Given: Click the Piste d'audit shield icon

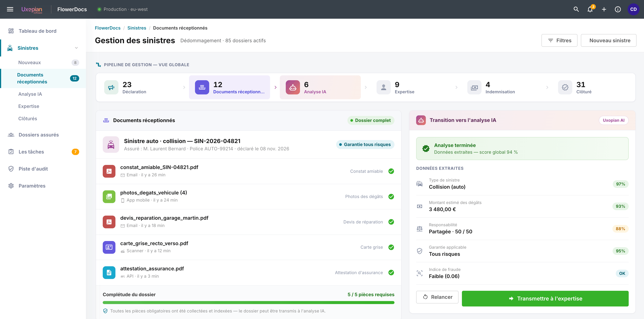Looking at the screenshot, I should pyautogui.click(x=11, y=169).
